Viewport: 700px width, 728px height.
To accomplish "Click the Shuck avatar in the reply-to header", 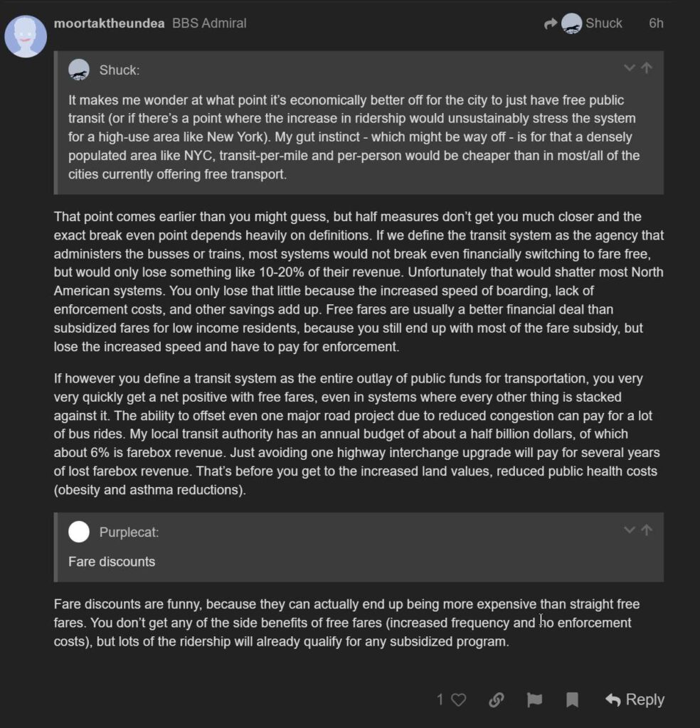I will click(571, 23).
